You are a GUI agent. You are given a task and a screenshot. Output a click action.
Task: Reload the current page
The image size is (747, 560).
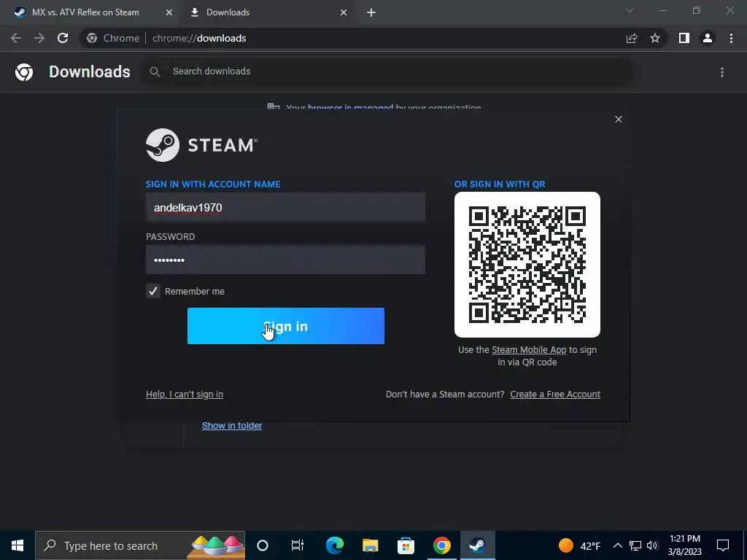point(63,38)
